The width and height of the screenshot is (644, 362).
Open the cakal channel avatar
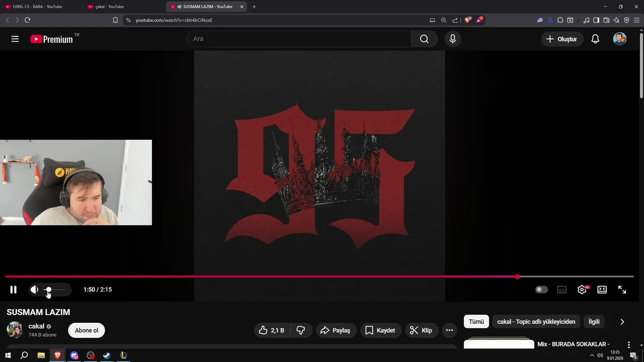click(x=15, y=330)
